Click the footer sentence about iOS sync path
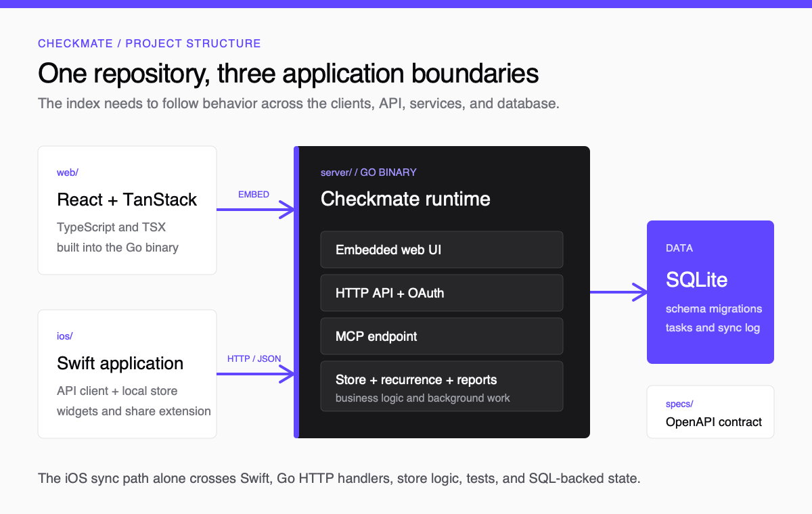The width and height of the screenshot is (812, 514). pyautogui.click(x=339, y=479)
